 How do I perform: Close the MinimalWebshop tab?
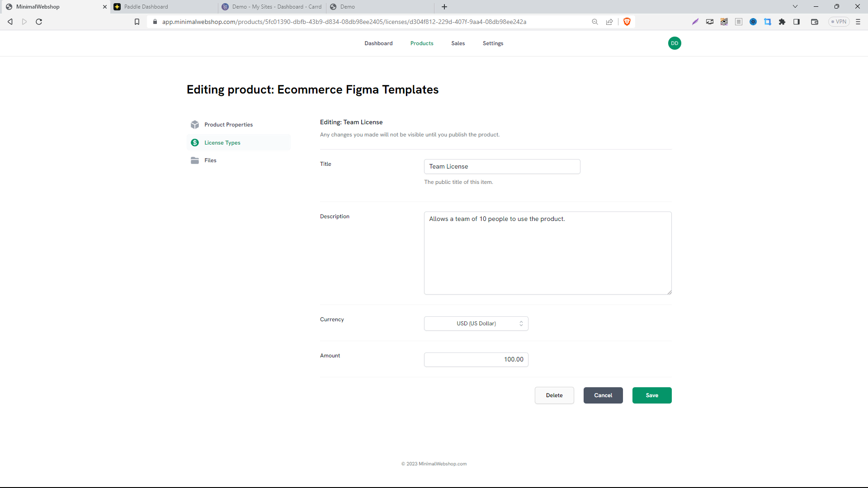pos(105,7)
